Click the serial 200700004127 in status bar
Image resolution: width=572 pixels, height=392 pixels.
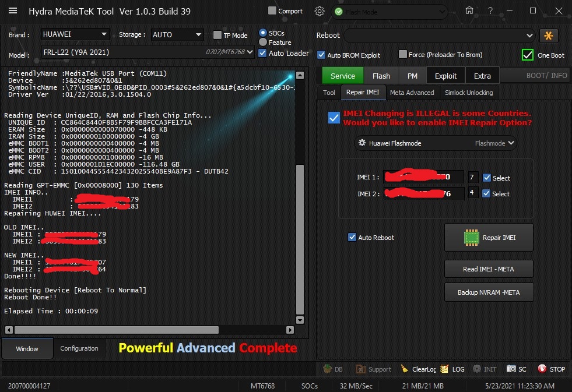29,386
